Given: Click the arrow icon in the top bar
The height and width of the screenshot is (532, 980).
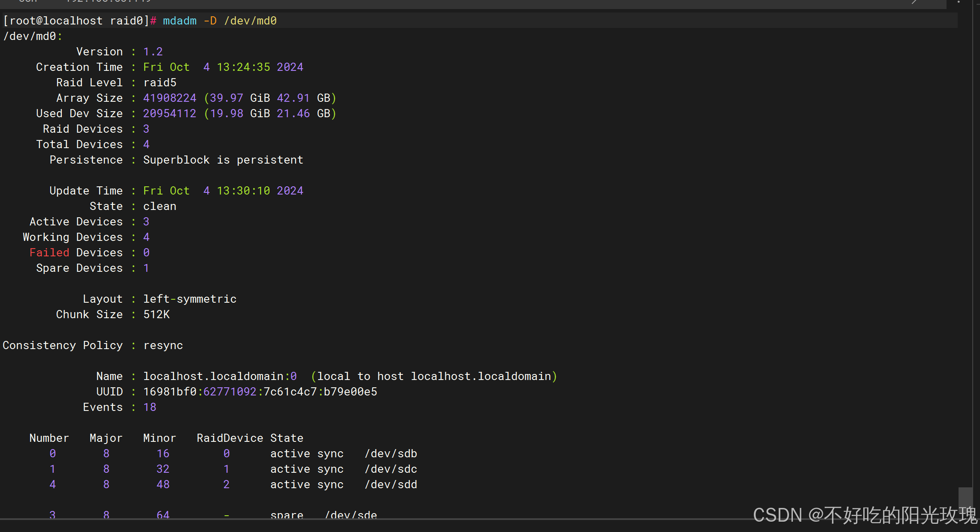Looking at the screenshot, I should [x=914, y=2].
